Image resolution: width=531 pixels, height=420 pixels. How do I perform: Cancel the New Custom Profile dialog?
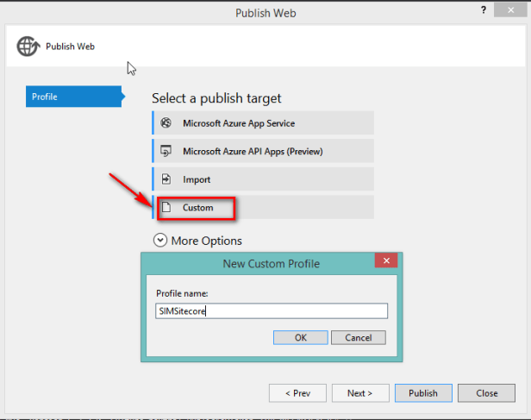359,338
